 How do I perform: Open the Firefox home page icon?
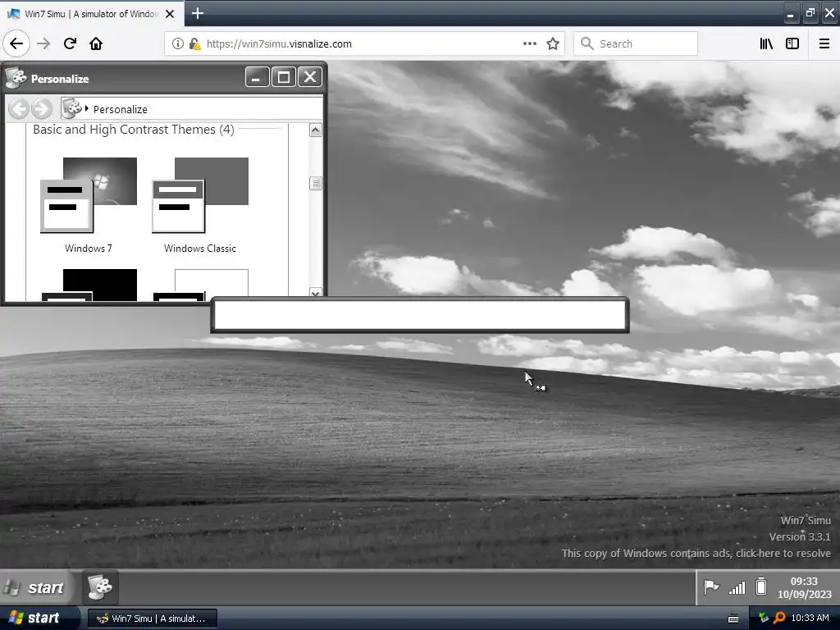[96, 43]
